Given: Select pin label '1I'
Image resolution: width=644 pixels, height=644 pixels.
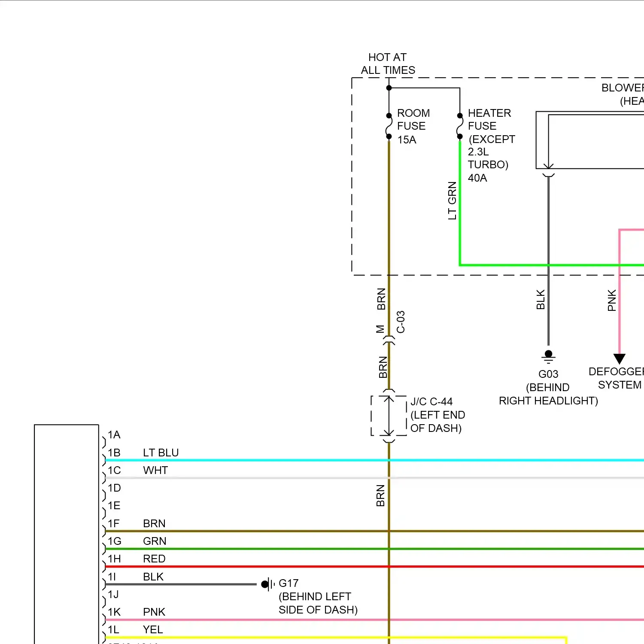Looking at the screenshot, I should tap(112, 577).
